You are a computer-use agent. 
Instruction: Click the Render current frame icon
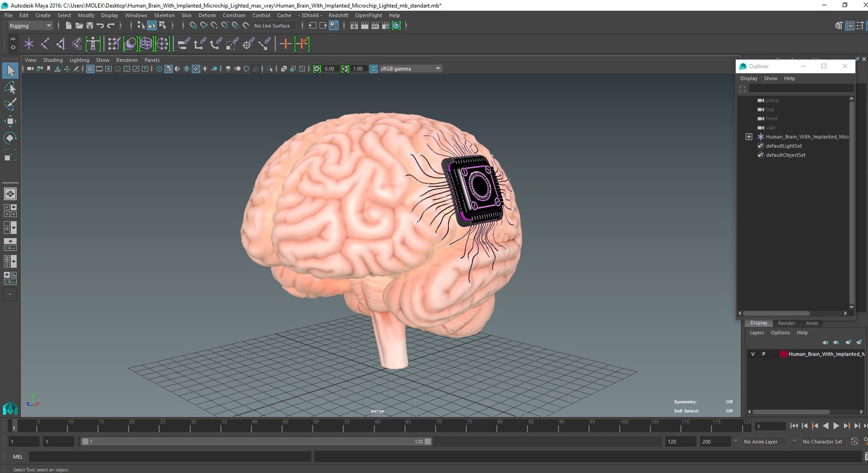(364, 26)
